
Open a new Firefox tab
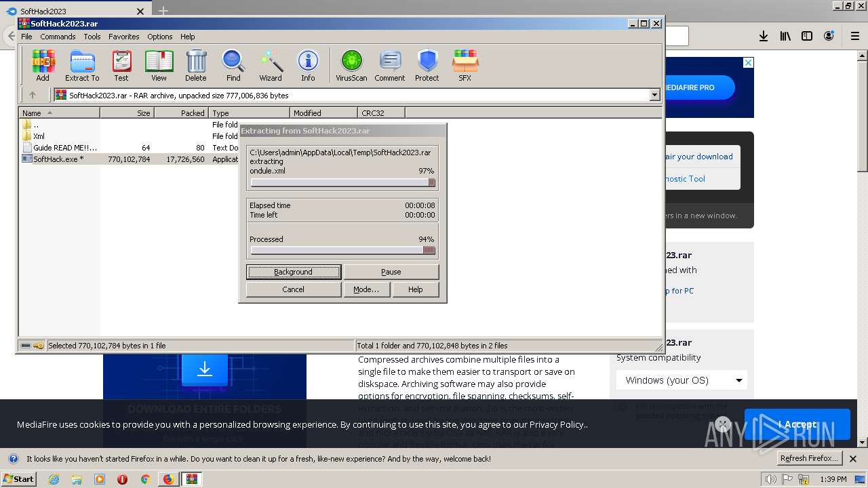tap(163, 11)
